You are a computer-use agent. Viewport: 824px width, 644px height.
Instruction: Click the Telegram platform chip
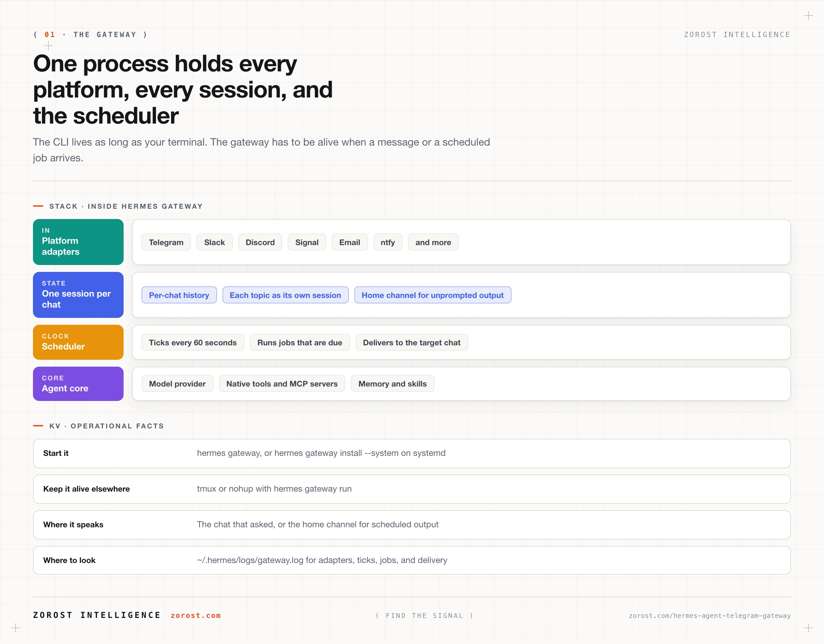[166, 242]
